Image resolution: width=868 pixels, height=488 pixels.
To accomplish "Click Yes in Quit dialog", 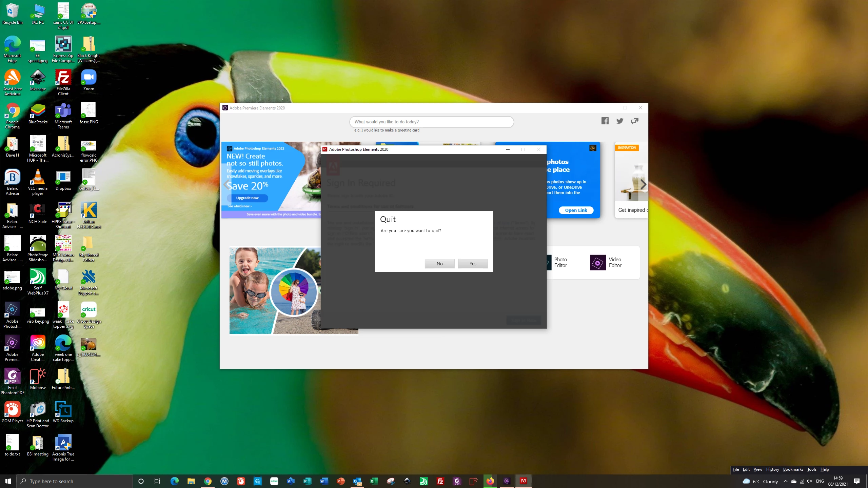I will [473, 264].
